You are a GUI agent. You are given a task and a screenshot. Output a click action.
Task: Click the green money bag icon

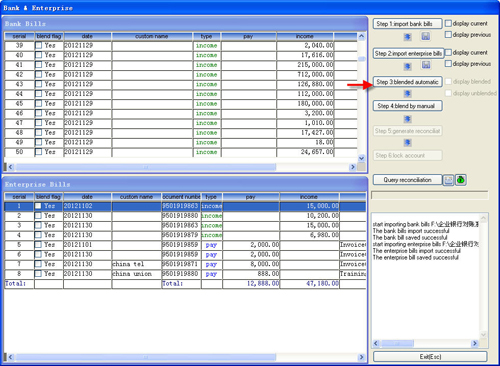coord(461,180)
